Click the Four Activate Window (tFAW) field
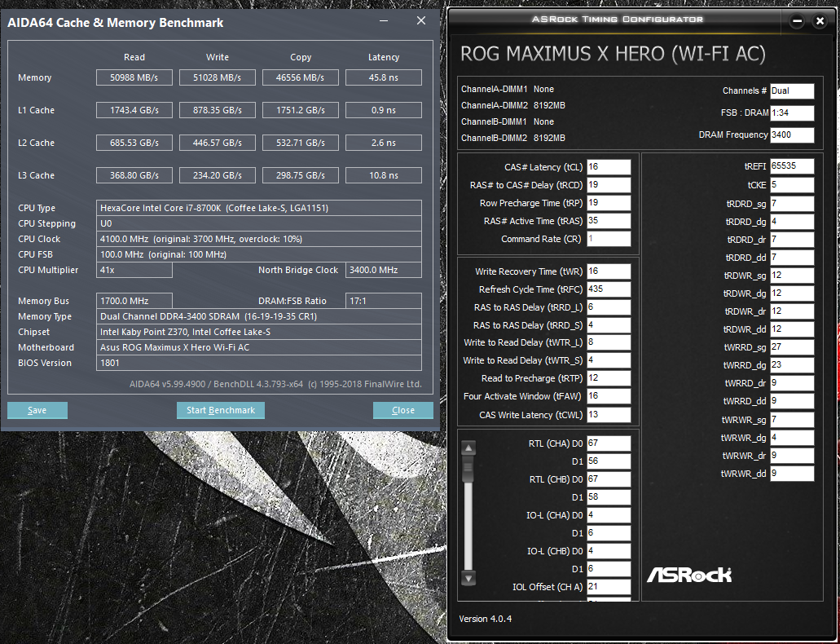840x644 pixels. pos(609,396)
